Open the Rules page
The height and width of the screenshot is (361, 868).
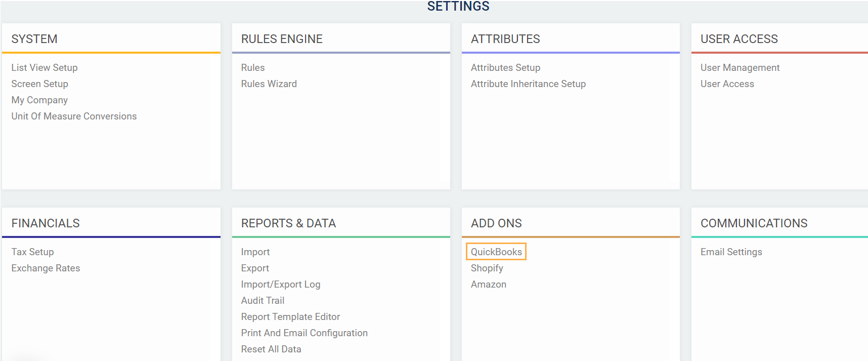point(253,67)
